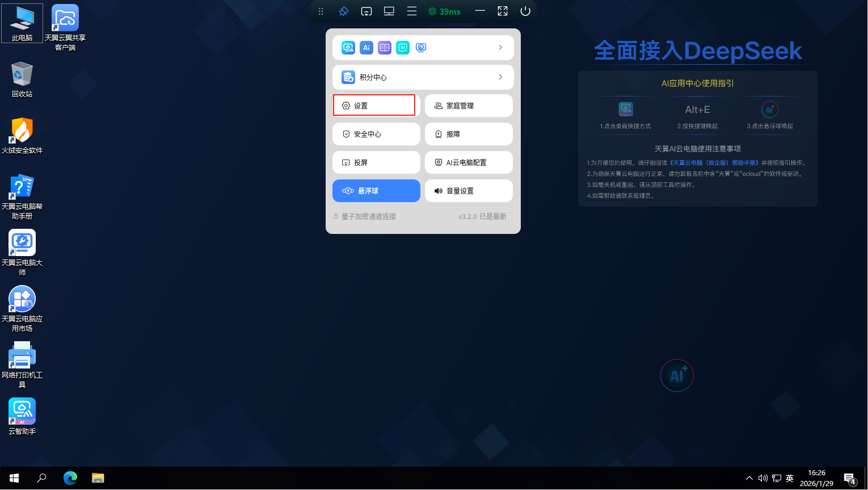Open the blue Ai app icon in the panel
This screenshot has height=490, width=868.
point(366,48)
